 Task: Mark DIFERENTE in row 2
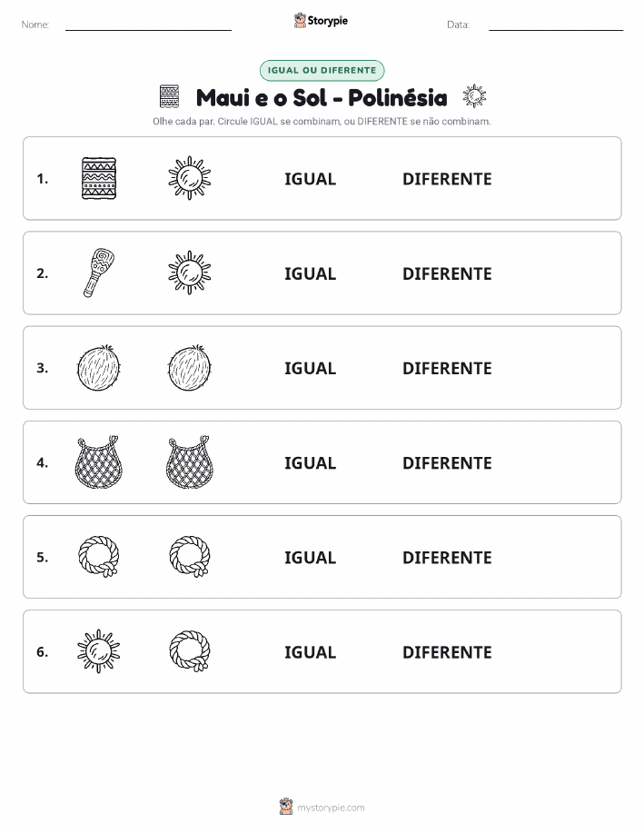tap(447, 273)
